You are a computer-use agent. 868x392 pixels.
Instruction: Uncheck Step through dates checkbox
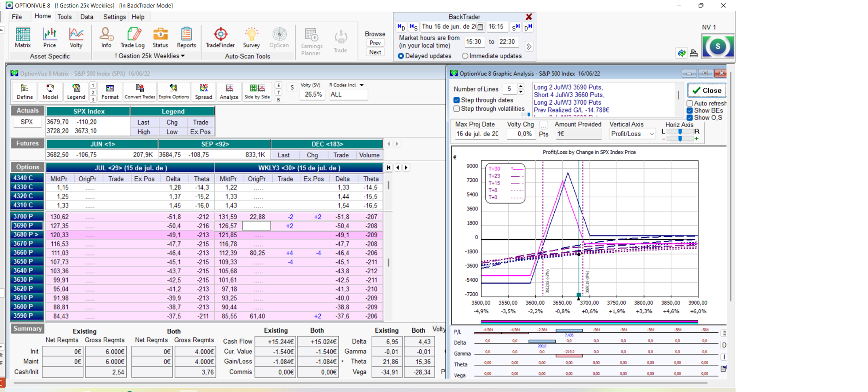coord(457,100)
